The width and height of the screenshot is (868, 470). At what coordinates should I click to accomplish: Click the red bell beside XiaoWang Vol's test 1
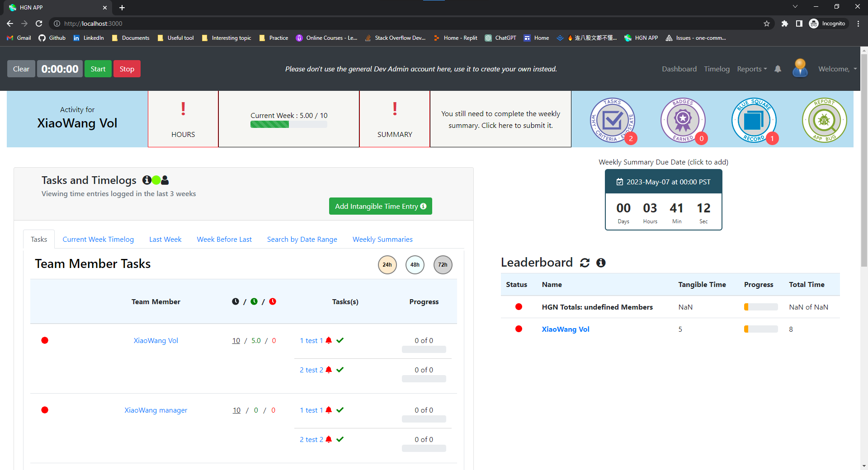point(329,340)
